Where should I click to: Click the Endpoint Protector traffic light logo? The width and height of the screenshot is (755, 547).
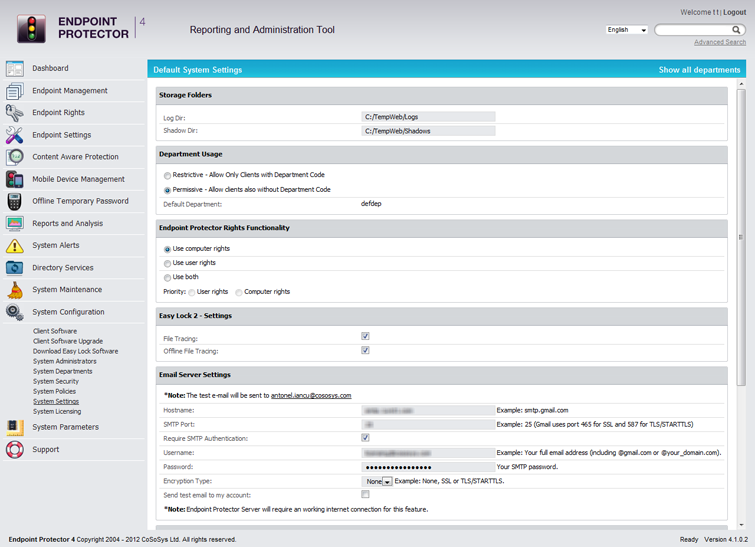(31, 28)
